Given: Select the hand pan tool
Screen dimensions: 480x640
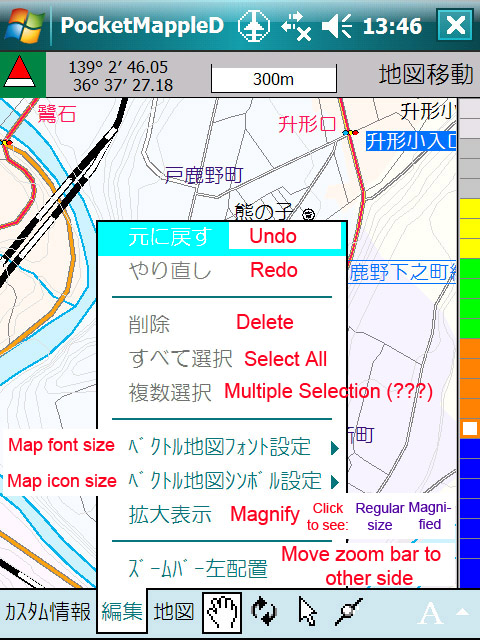Looking at the screenshot, I should coord(222,612).
